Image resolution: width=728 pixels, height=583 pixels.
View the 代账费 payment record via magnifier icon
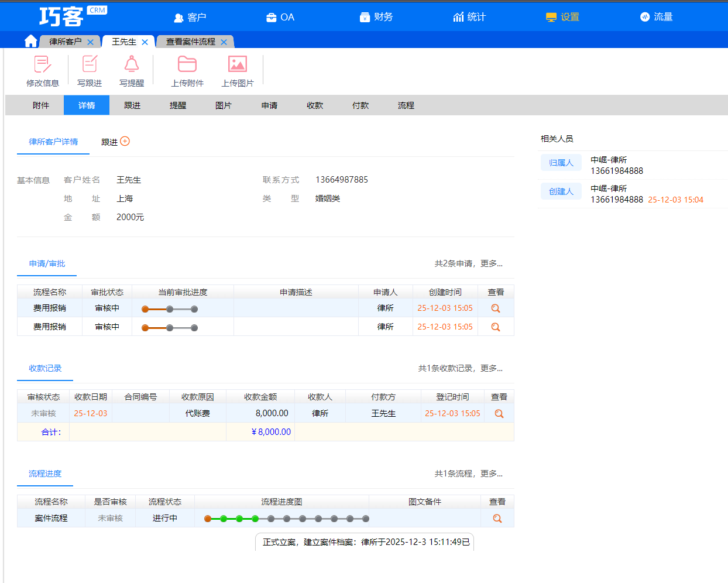pyautogui.click(x=499, y=413)
